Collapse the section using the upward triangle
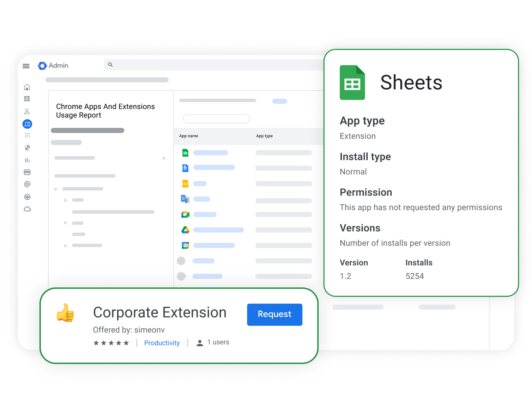The height and width of the screenshot is (399, 532). tap(163, 158)
